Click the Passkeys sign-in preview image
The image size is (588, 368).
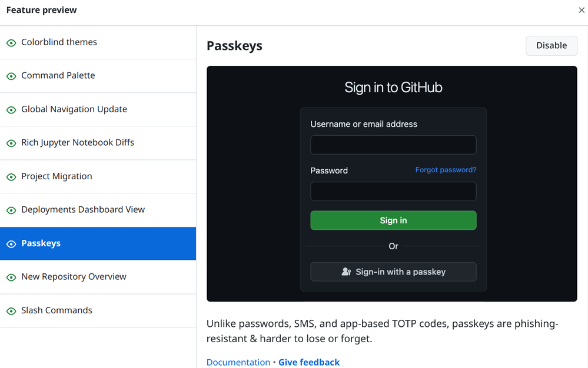pyautogui.click(x=391, y=183)
